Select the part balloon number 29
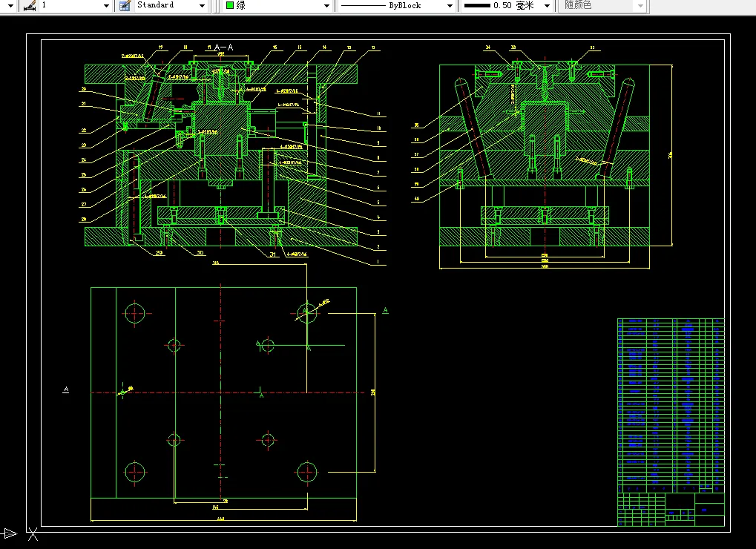 [x=159, y=252]
